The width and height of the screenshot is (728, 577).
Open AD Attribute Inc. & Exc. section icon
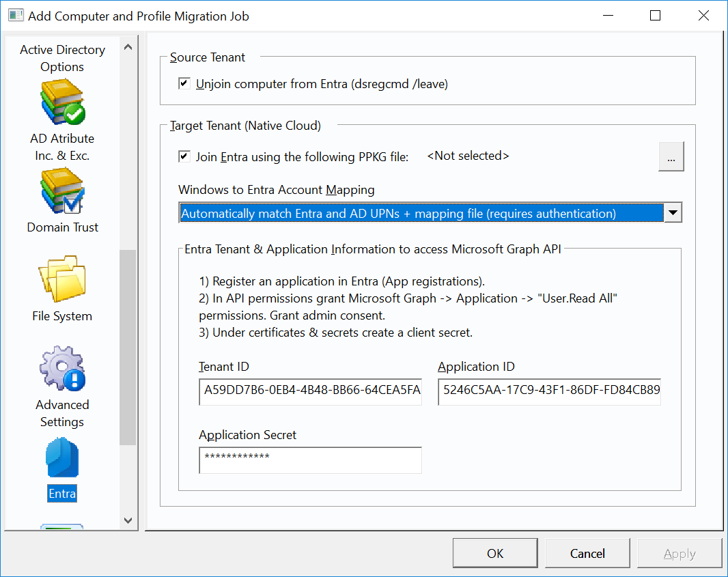[x=63, y=102]
